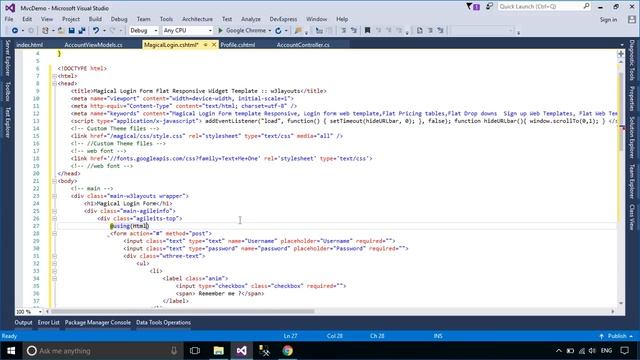Open the document tab list dropdown arrow
The width and height of the screenshot is (640, 360).
pos(622,45)
